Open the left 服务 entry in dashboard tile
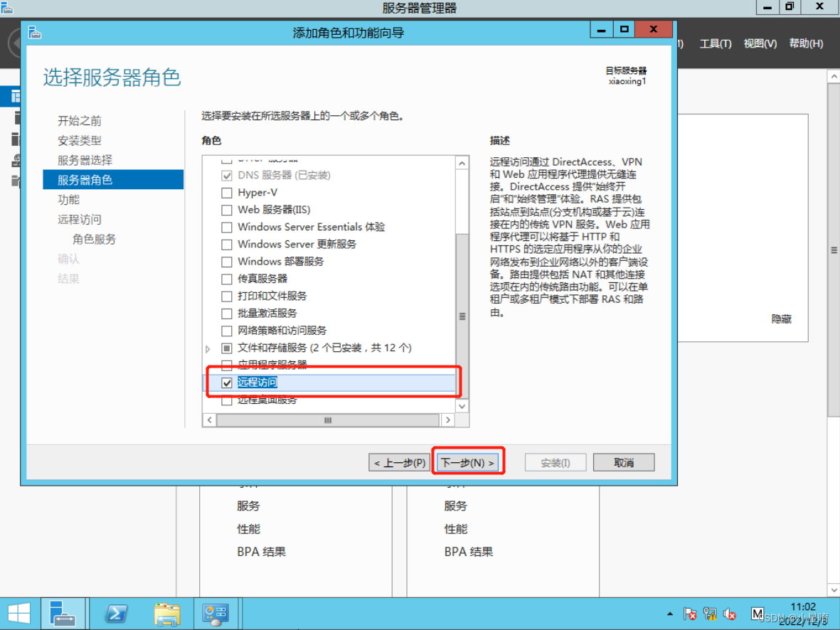840x630 pixels. pos(248,506)
